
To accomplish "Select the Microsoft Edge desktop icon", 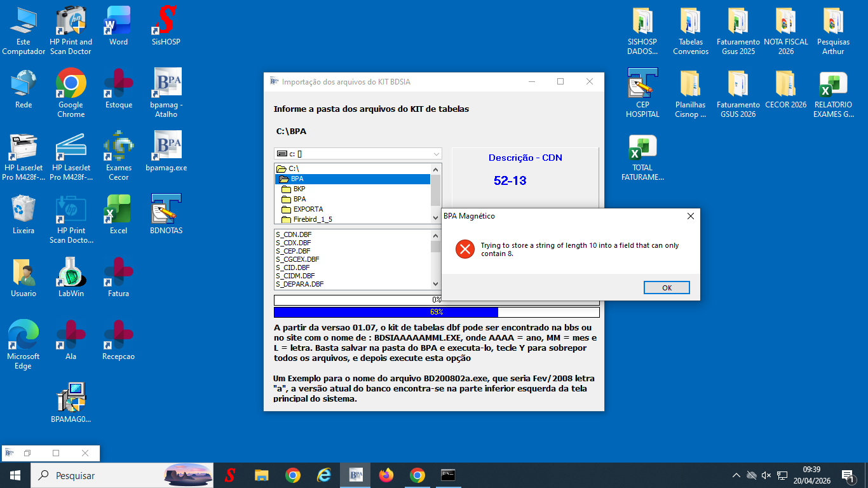I will 24,345.
